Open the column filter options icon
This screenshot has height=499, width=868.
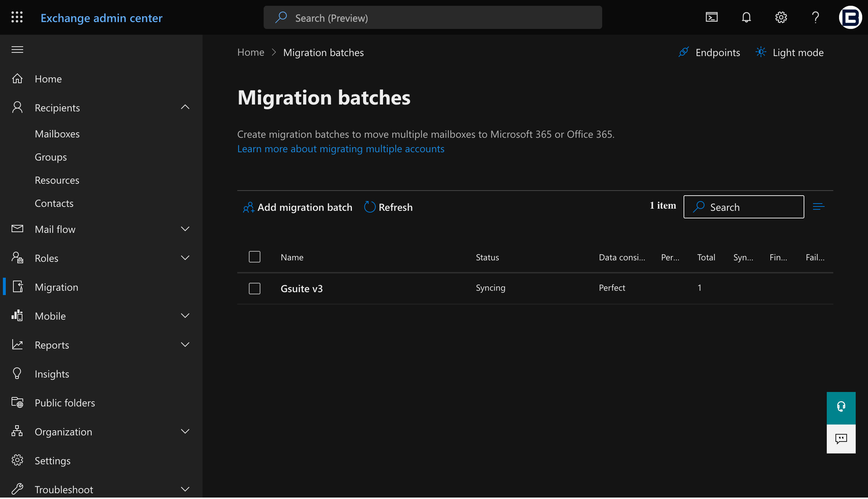pyautogui.click(x=818, y=207)
